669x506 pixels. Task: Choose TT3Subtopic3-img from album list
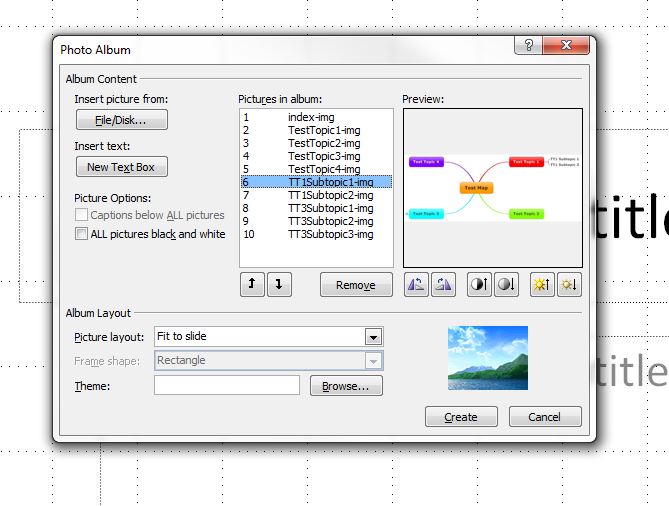point(330,234)
